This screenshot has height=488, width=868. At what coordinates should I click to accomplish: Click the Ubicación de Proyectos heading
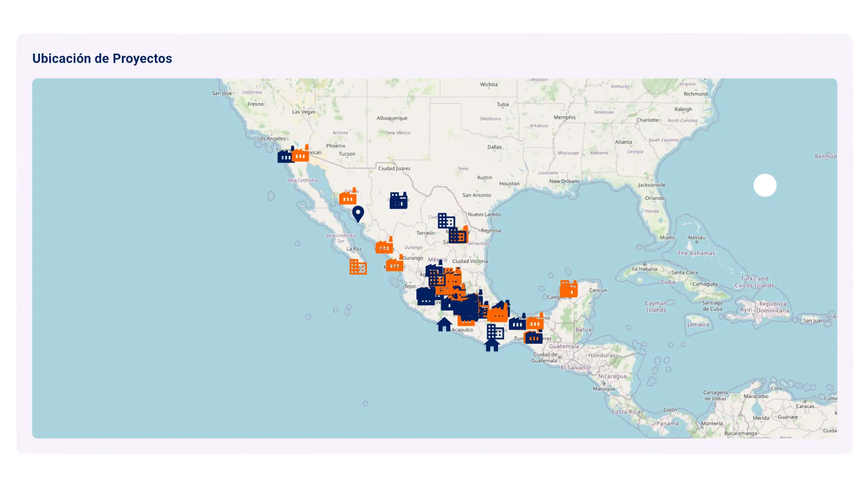(x=102, y=58)
